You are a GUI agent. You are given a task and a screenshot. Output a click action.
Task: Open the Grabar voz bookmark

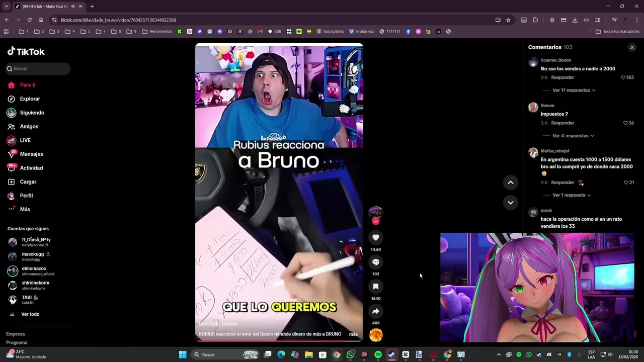coord(361,31)
